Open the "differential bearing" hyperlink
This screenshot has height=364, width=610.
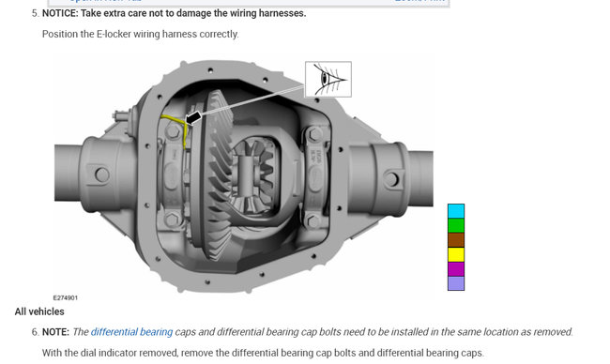point(131,332)
